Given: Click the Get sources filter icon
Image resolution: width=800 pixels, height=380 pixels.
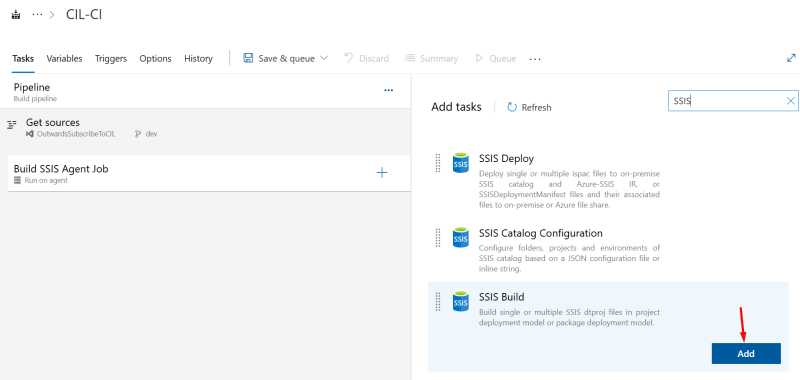Looking at the screenshot, I should [12, 124].
